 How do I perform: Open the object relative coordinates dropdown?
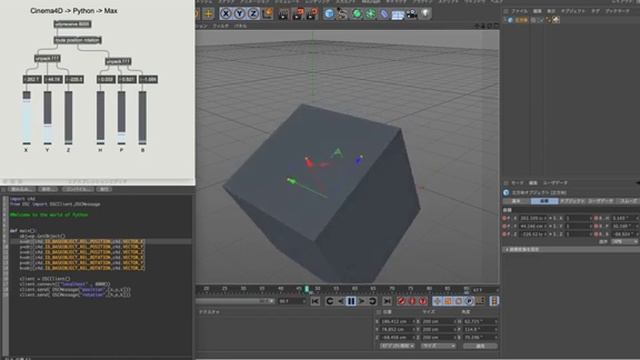(x=397, y=346)
